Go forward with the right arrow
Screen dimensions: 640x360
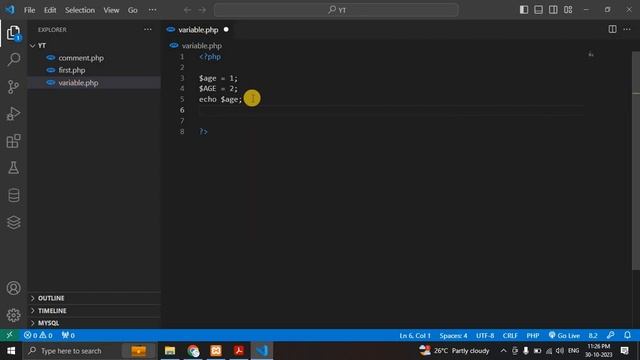point(202,10)
